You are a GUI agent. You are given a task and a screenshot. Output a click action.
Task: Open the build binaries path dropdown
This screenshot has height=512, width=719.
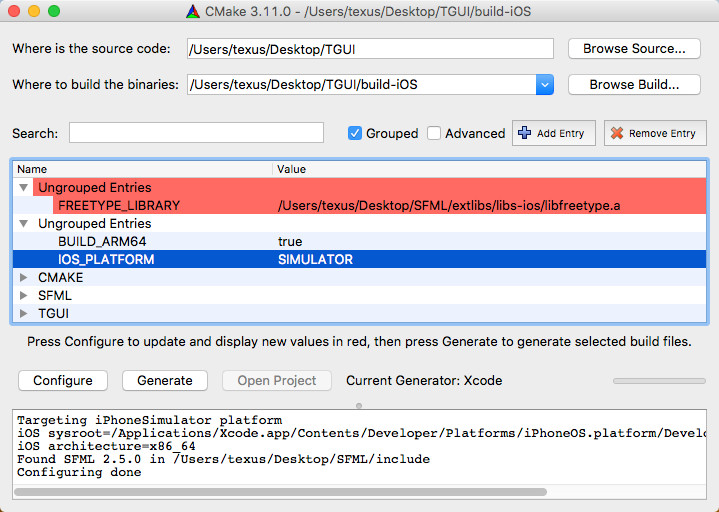click(544, 84)
